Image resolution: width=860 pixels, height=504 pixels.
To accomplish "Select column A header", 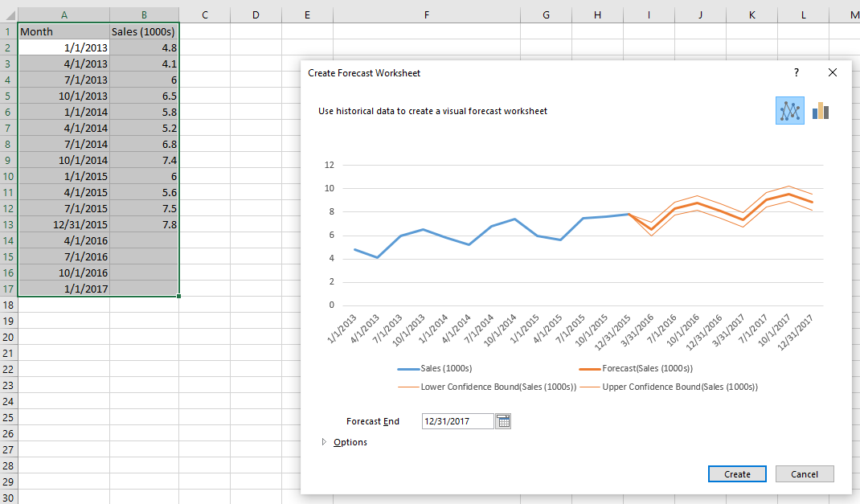I will 64,14.
